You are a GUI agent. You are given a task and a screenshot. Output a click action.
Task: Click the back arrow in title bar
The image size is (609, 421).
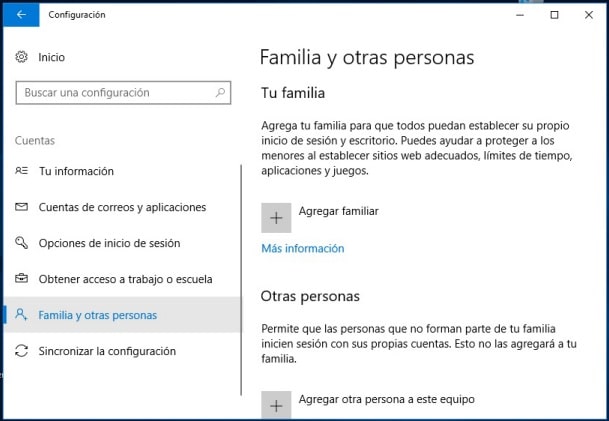tap(21, 15)
